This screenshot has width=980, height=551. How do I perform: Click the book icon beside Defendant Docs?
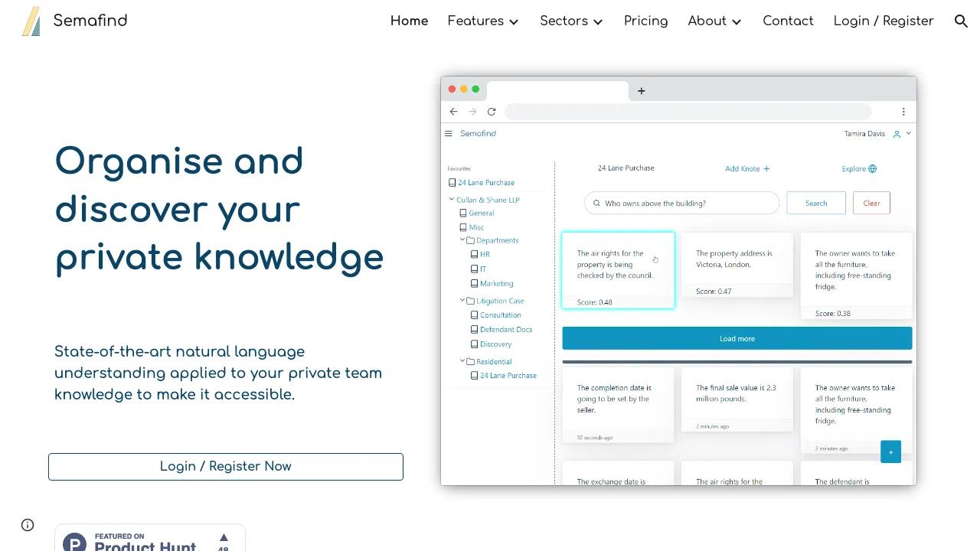474,330
